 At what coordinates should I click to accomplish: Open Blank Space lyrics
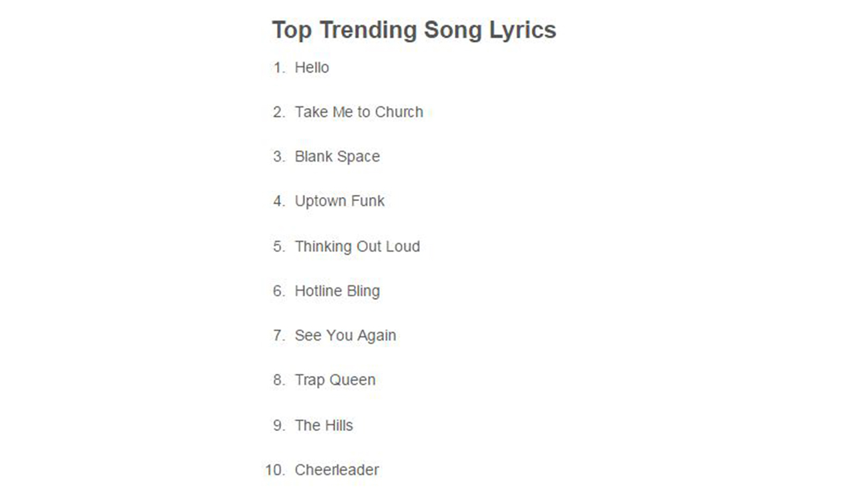(337, 157)
